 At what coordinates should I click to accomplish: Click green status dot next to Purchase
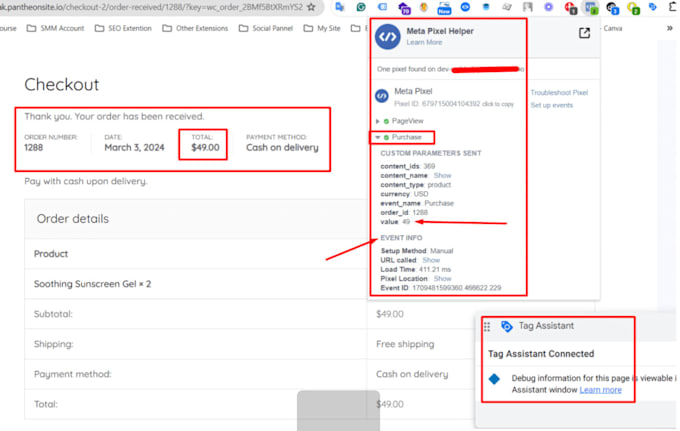coord(386,137)
